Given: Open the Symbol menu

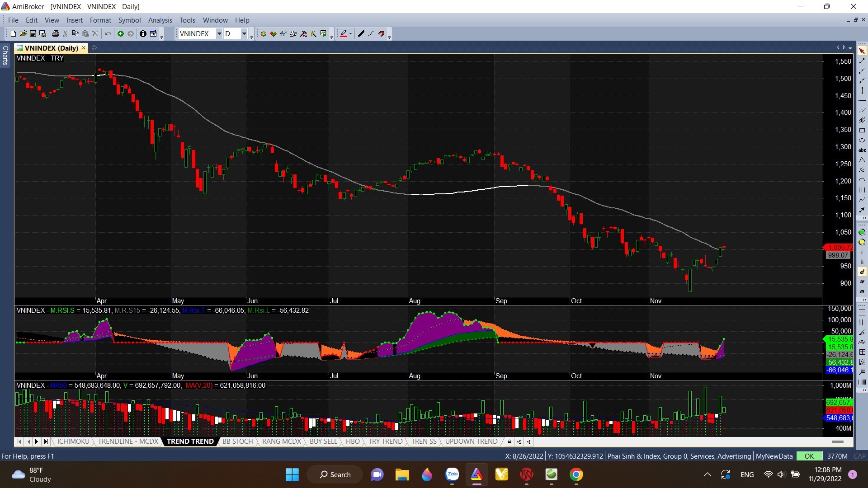Looking at the screenshot, I should pyautogui.click(x=129, y=20).
